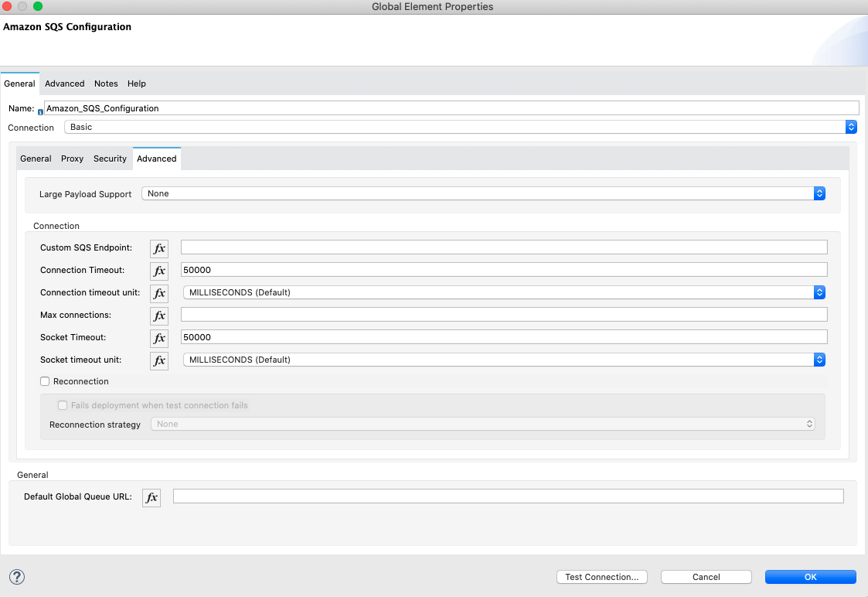Click fx button for Custom SQS Endpoint
This screenshot has width=868, height=597.
tap(159, 248)
